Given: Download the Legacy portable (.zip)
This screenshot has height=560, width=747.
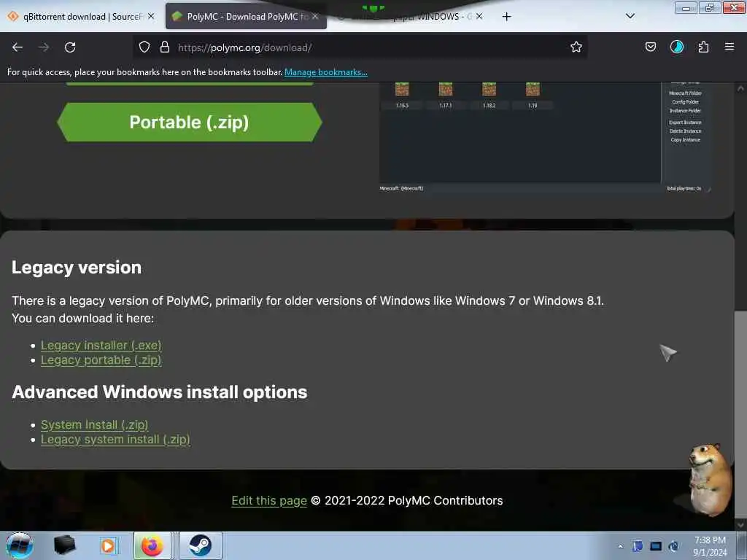Looking at the screenshot, I should 101,360.
